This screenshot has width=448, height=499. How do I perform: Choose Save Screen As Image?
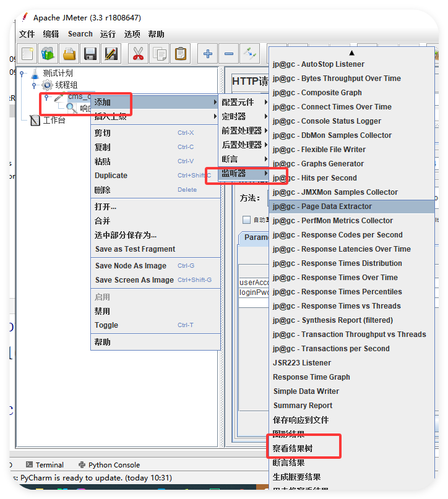[156, 279]
